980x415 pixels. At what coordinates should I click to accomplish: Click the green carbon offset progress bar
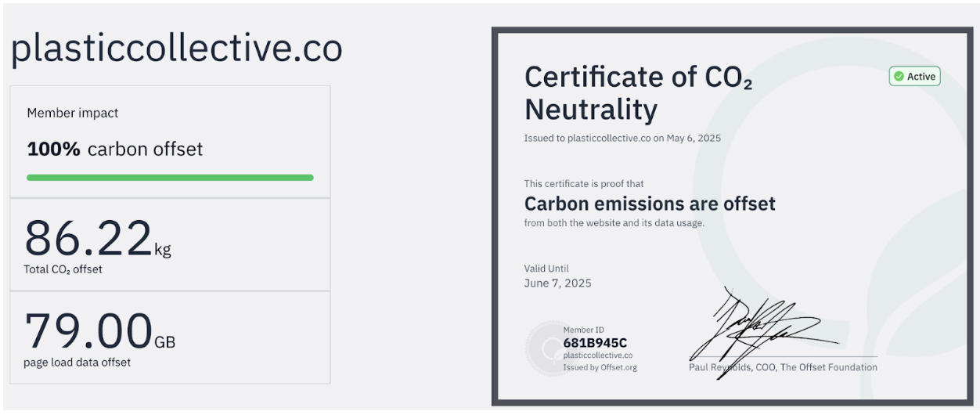[x=170, y=178]
